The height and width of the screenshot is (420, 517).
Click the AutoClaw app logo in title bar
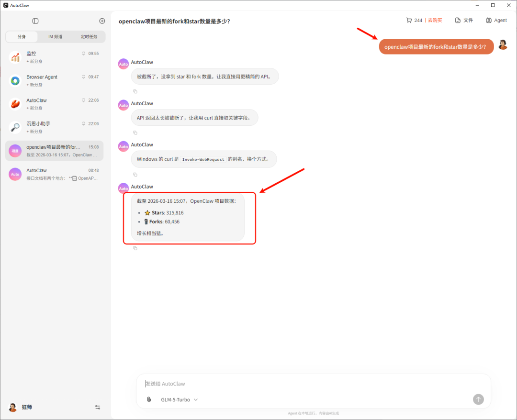(x=6, y=5)
